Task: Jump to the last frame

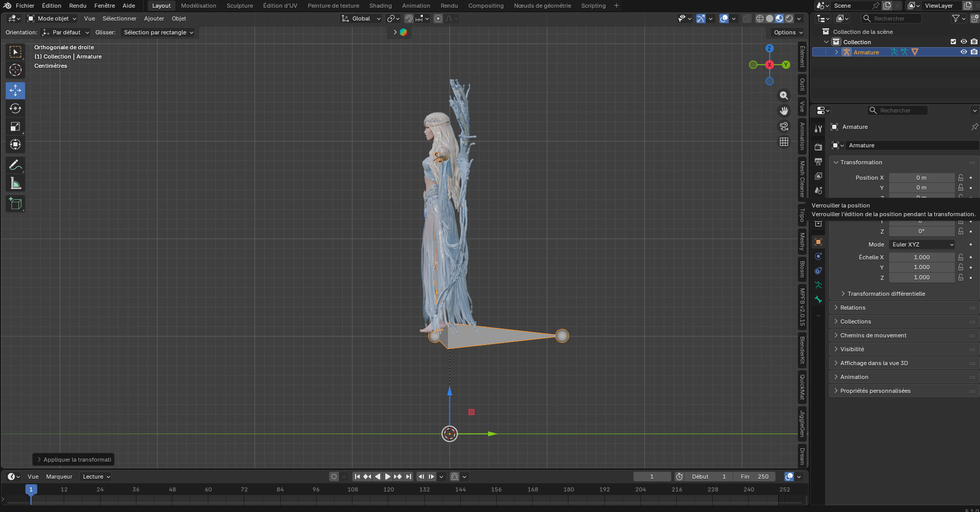Action: [408, 477]
